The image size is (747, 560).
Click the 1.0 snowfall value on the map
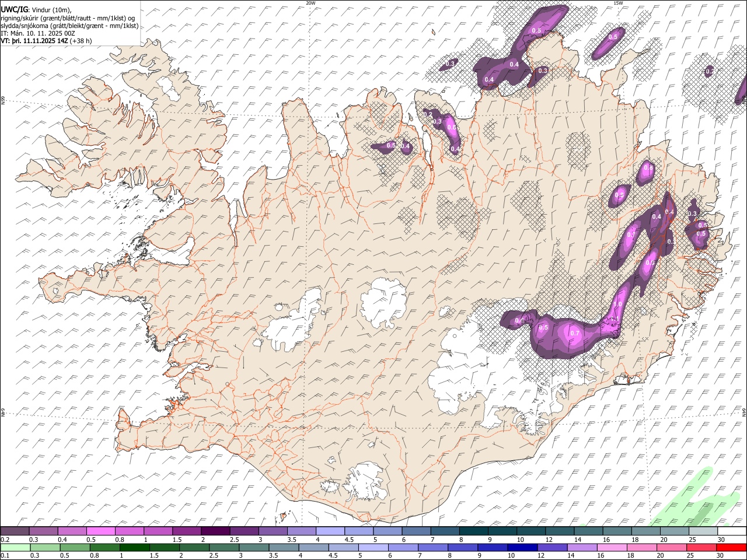(617, 304)
